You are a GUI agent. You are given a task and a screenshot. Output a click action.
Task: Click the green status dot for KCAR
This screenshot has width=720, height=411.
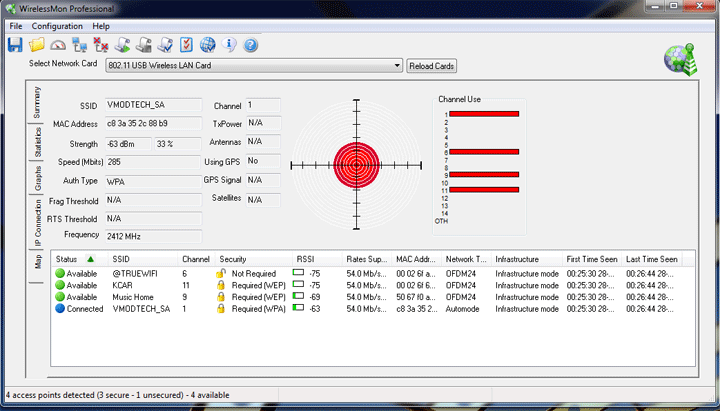click(x=60, y=285)
